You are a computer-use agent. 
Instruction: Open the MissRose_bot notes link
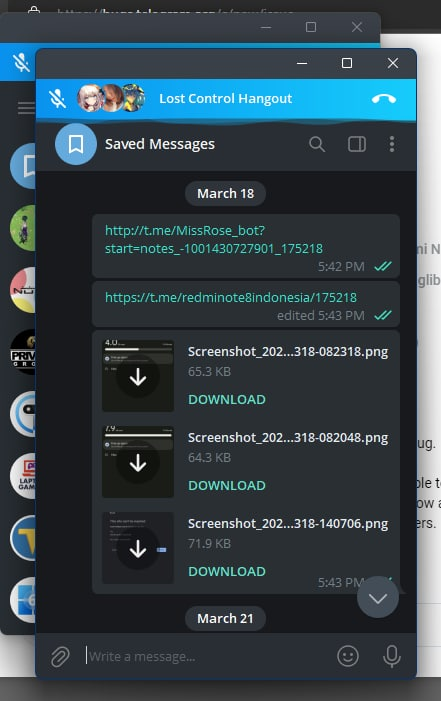pos(214,239)
